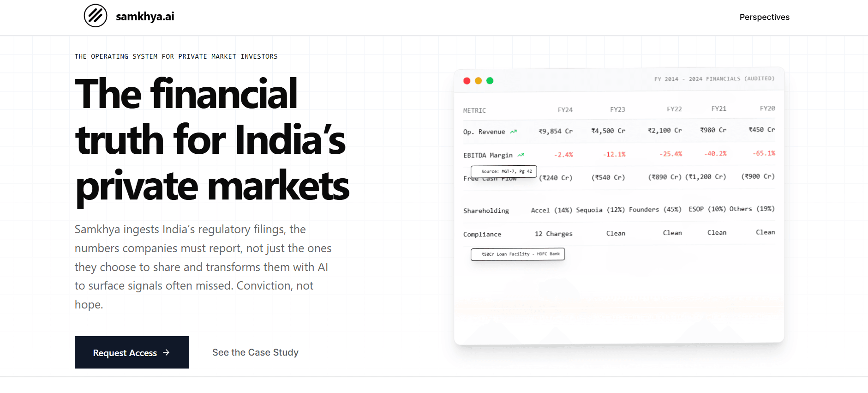Open the Perspectives navigation link
Viewport: 868px width, 393px height.
click(x=764, y=17)
